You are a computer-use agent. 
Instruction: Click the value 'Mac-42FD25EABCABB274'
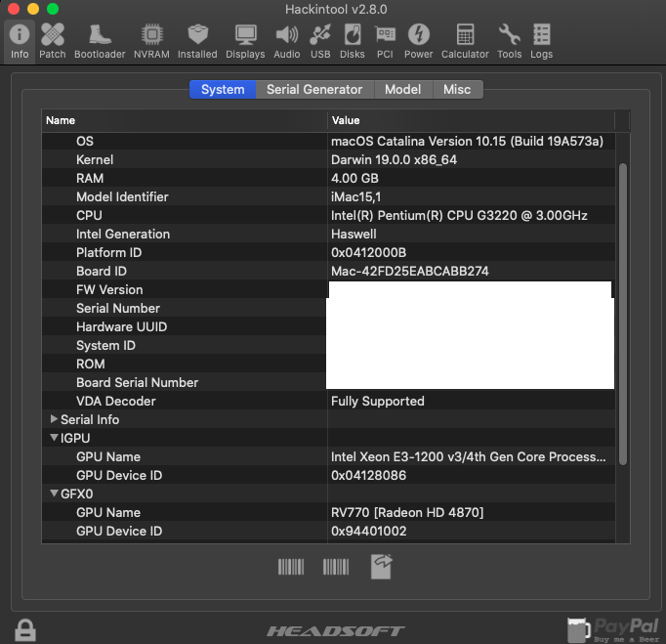410,272
